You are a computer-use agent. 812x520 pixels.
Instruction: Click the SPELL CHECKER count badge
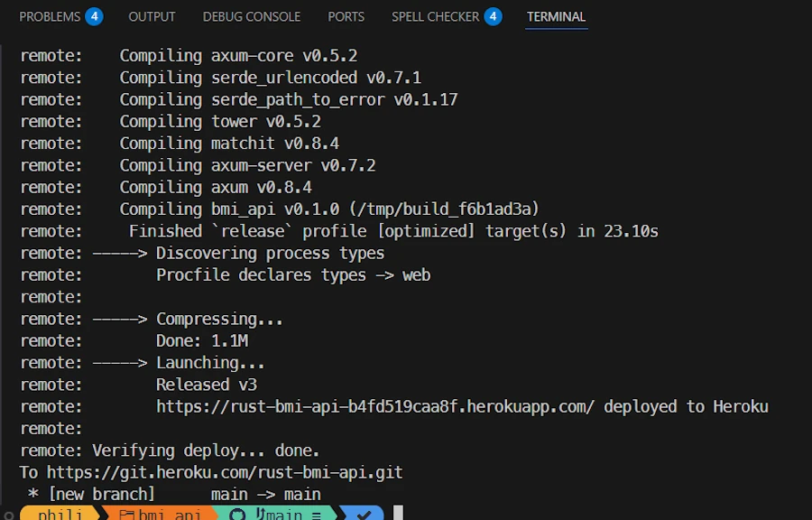coord(493,16)
